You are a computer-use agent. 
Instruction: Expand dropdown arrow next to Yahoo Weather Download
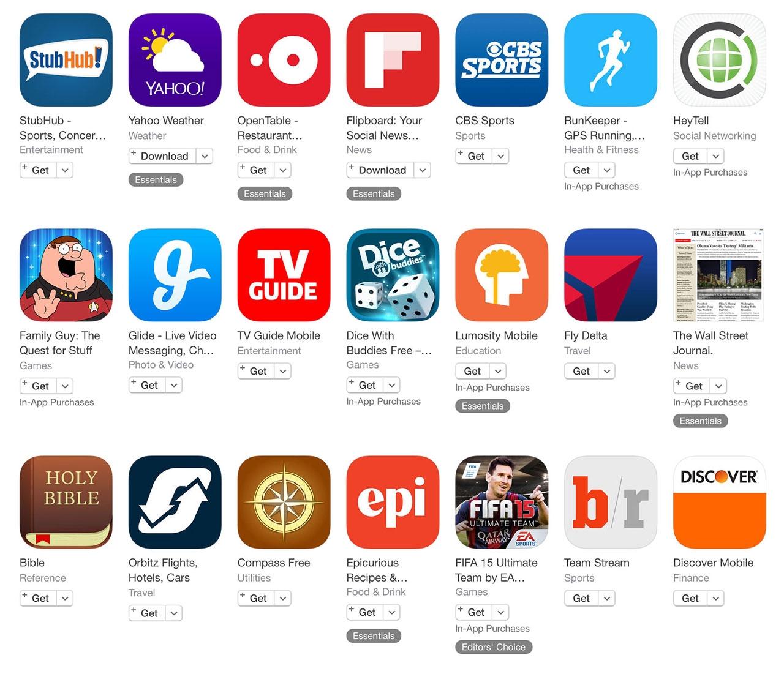(205, 156)
